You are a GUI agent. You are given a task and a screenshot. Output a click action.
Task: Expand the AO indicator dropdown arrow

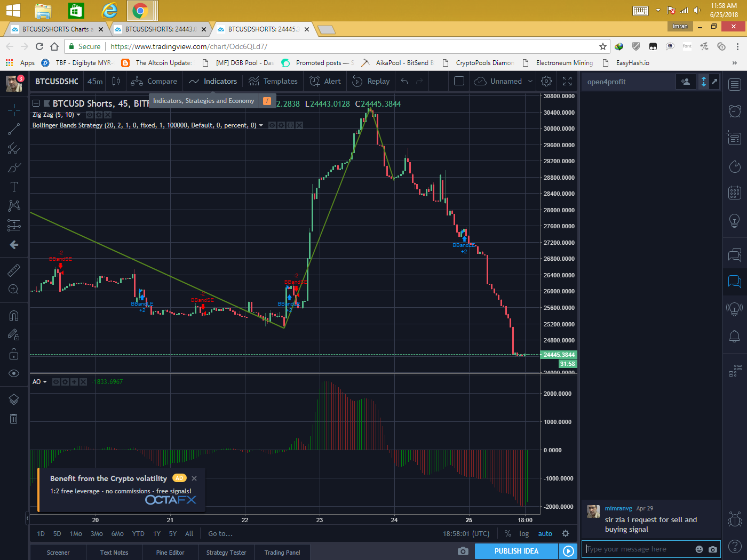(45, 382)
